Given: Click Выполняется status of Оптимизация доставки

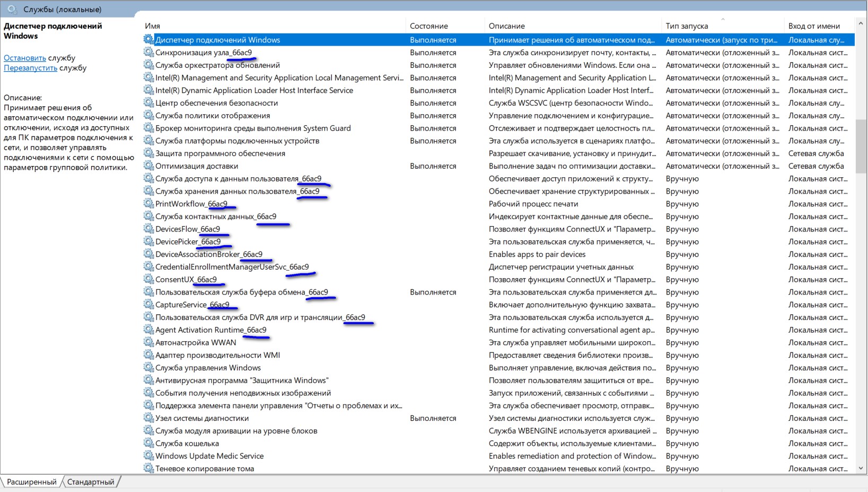Looking at the screenshot, I should click(433, 166).
